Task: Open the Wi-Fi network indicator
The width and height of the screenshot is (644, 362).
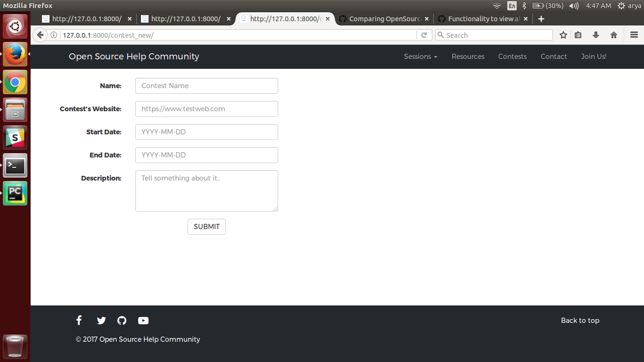Action: click(497, 6)
